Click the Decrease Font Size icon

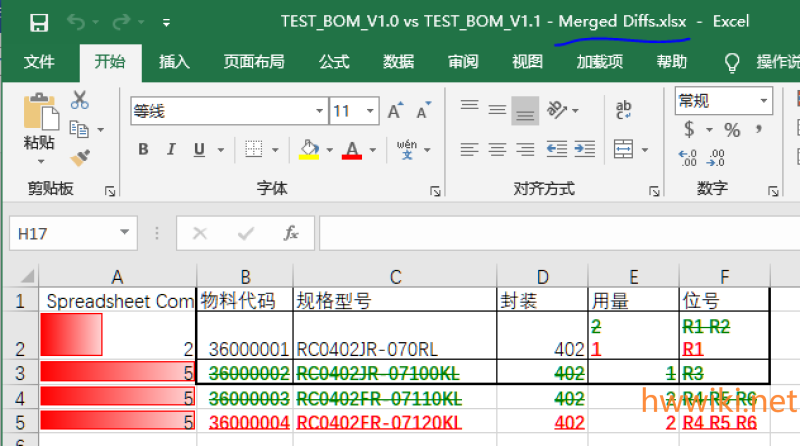click(423, 110)
